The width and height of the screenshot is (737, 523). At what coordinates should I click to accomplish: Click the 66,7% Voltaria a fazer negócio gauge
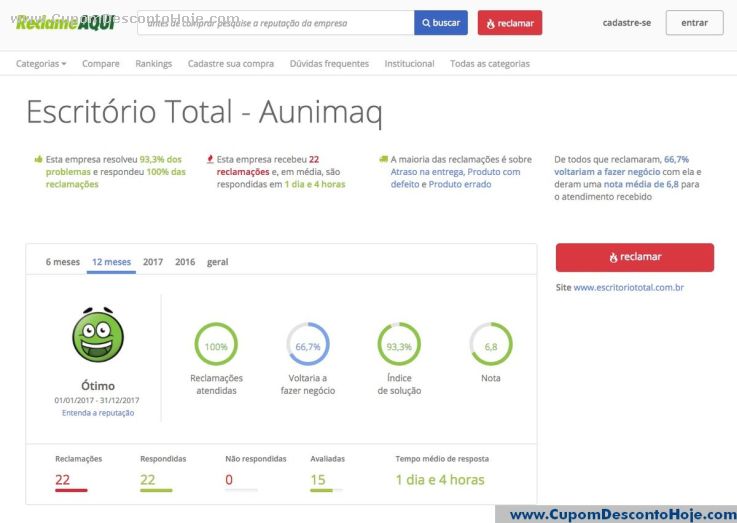click(x=308, y=344)
